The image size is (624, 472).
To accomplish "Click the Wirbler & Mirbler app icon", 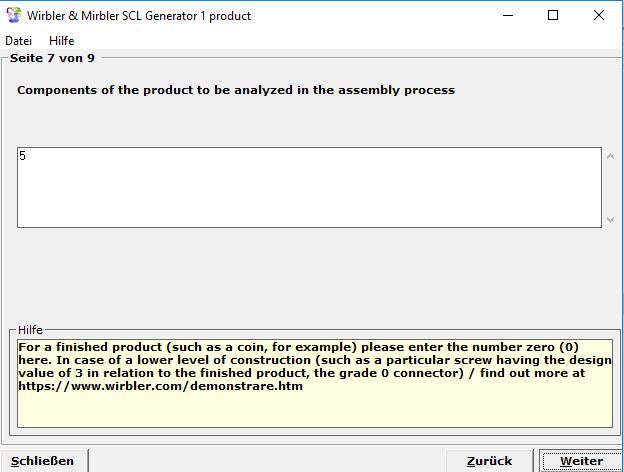I will point(14,15).
